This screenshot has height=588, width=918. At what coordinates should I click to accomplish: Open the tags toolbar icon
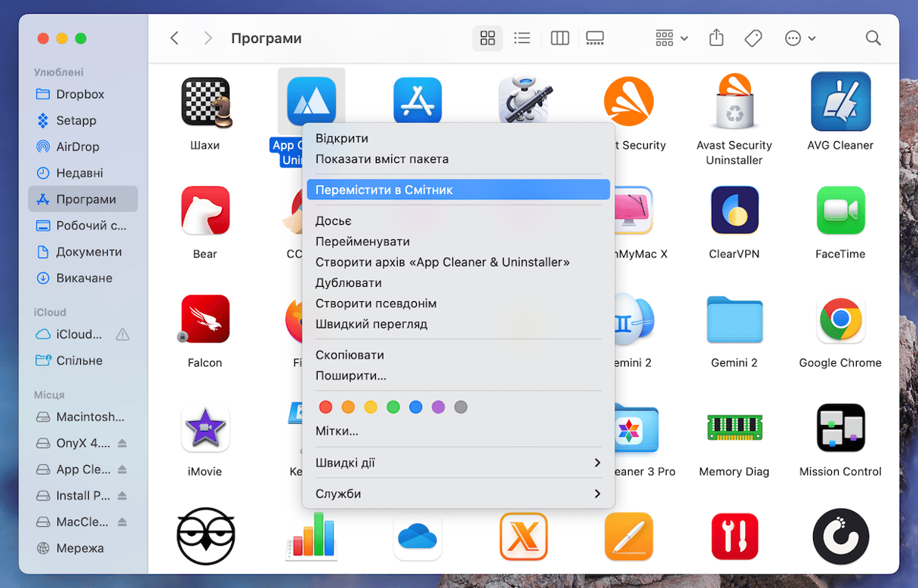pyautogui.click(x=753, y=38)
